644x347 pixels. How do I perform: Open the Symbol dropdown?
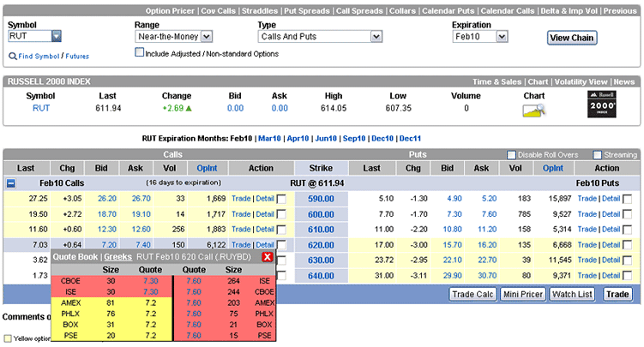[56, 36]
